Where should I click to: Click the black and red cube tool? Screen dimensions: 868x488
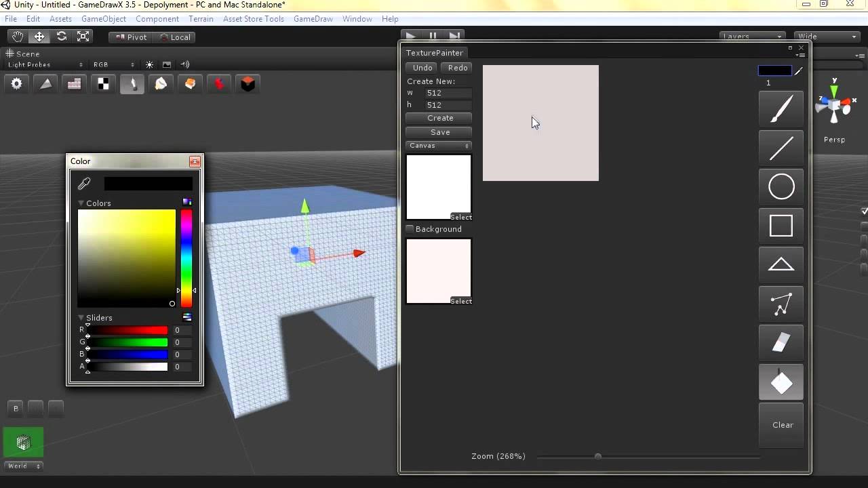pyautogui.click(x=248, y=83)
